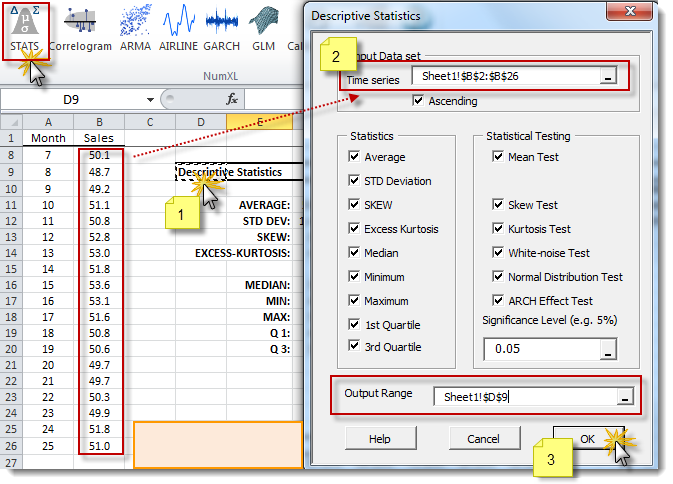Click the Cancel button
The width and height of the screenshot is (673, 484).
click(483, 439)
